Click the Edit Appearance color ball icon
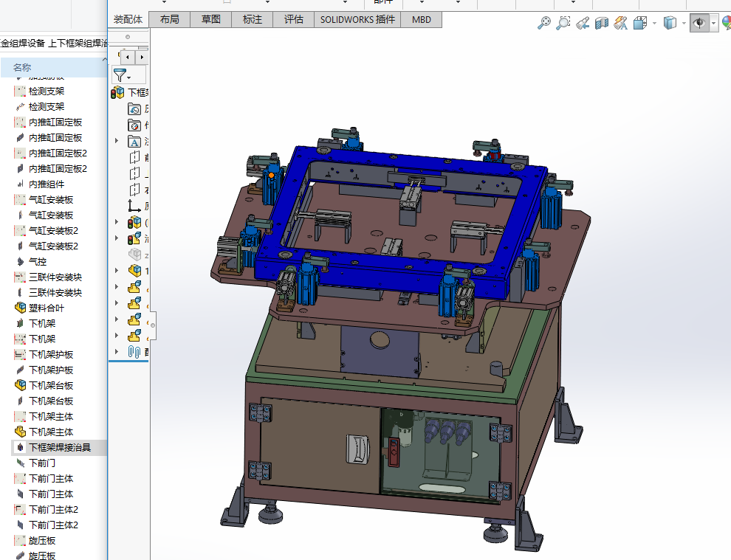 (726, 24)
